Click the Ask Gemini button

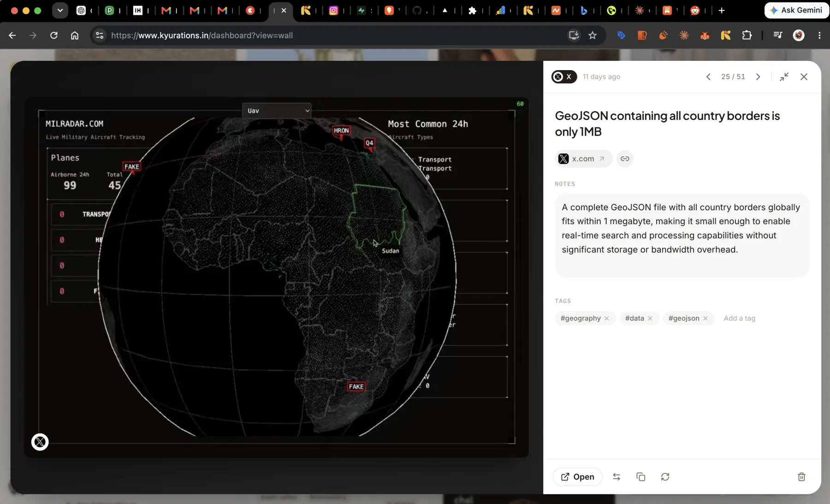[796, 10]
